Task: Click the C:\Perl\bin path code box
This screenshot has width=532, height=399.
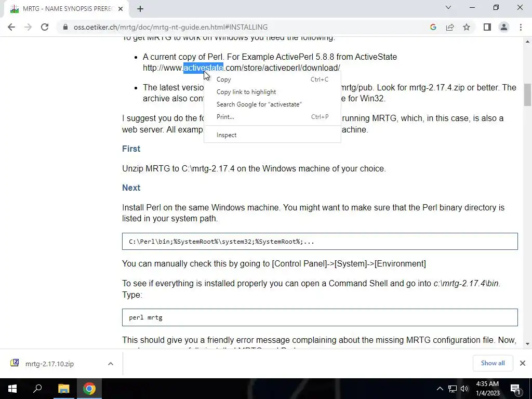Action: pos(320,242)
